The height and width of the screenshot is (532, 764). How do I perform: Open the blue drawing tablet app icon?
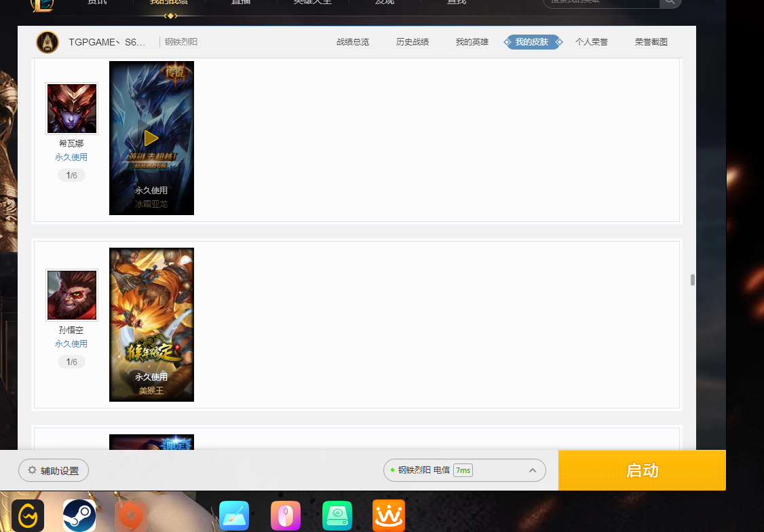[x=234, y=516]
